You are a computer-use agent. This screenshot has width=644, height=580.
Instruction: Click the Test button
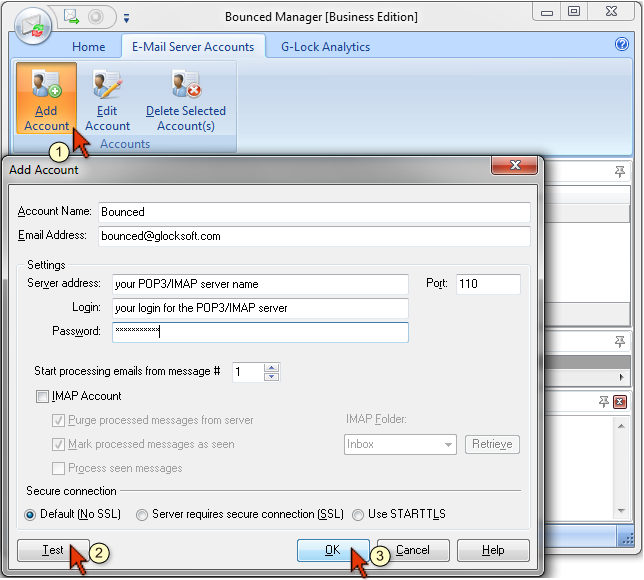pos(53,550)
